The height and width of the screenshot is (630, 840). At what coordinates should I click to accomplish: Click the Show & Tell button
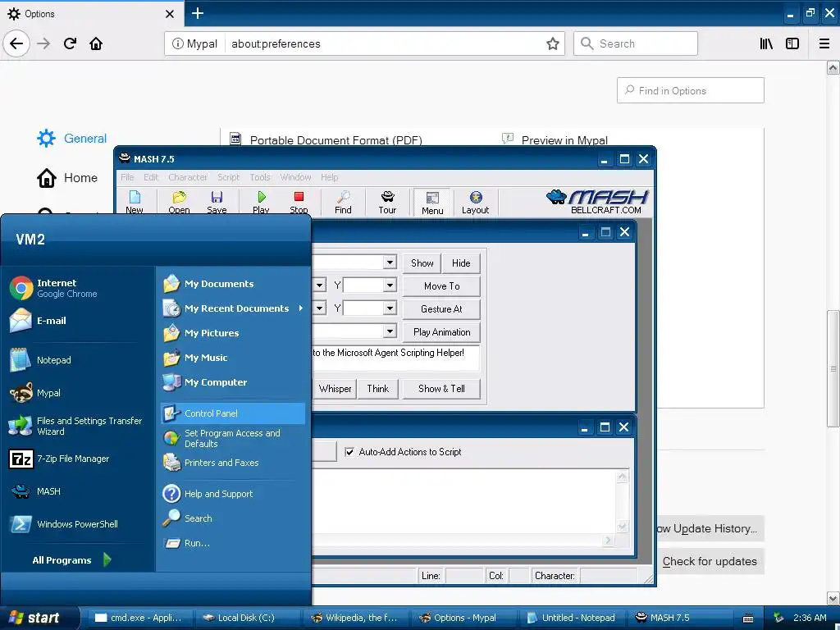click(441, 389)
